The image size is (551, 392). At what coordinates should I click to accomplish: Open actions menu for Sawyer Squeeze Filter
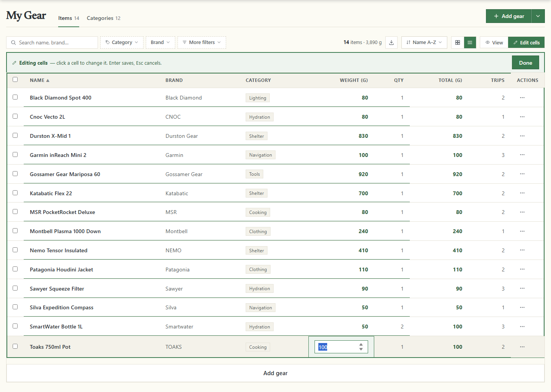(x=522, y=289)
